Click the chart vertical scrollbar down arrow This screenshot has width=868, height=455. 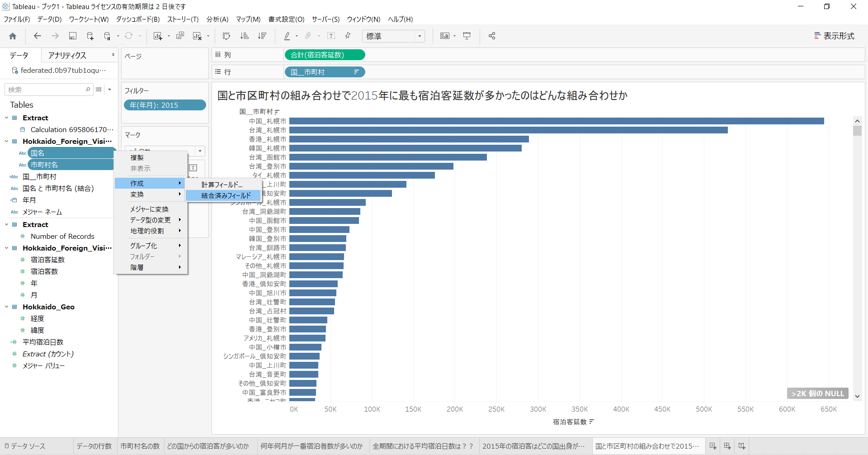pyautogui.click(x=857, y=396)
